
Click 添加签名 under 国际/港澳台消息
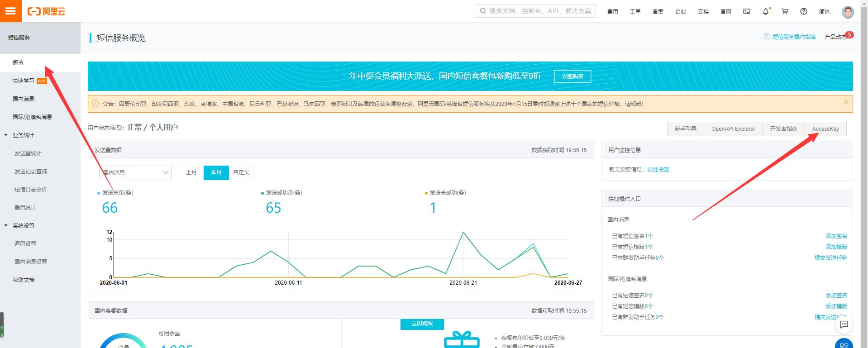click(x=836, y=296)
